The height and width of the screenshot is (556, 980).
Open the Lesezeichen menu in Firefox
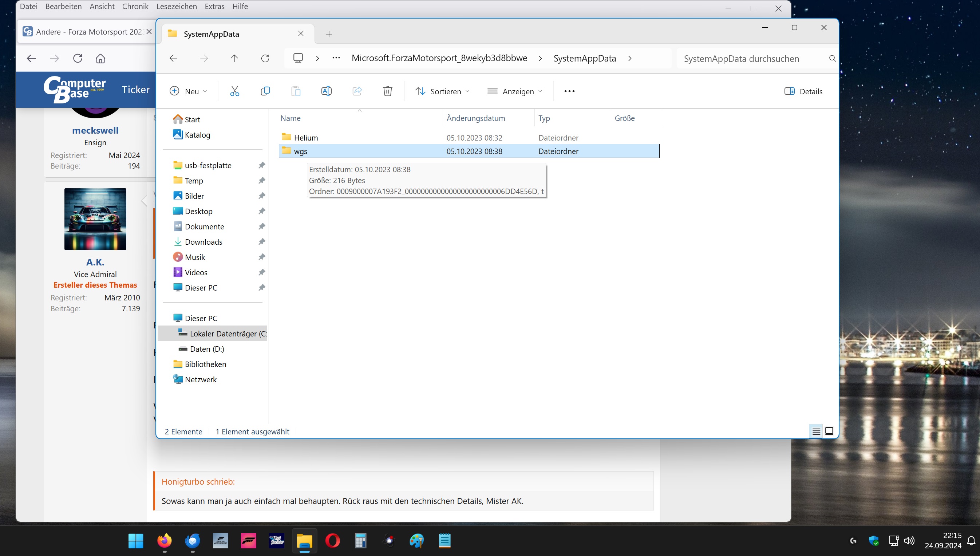pyautogui.click(x=176, y=7)
